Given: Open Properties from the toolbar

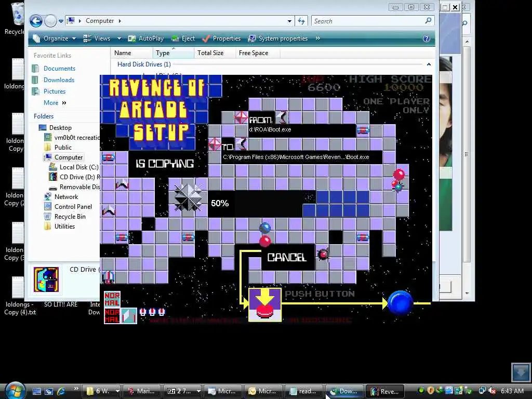Looking at the screenshot, I should click(x=221, y=38).
